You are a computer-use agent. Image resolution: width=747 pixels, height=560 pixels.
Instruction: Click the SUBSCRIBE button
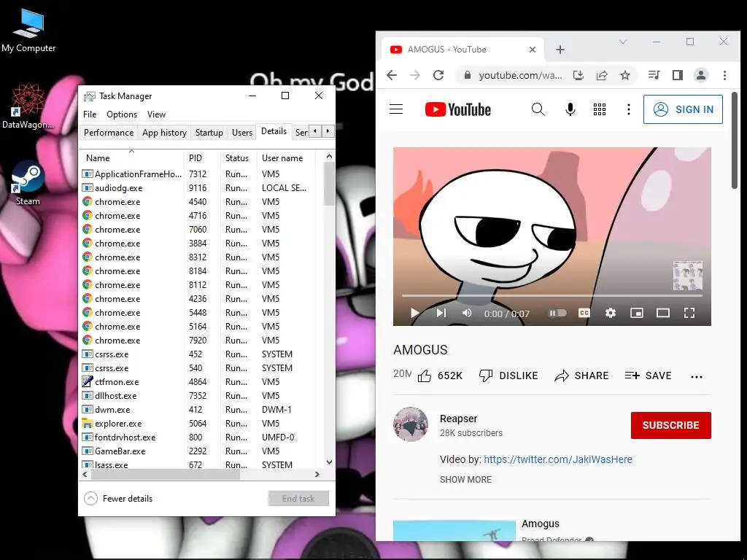pyautogui.click(x=671, y=425)
